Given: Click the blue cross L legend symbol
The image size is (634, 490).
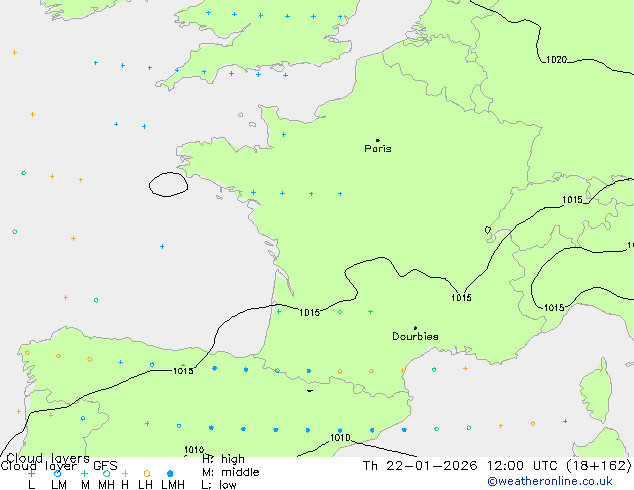Looking at the screenshot, I should [x=31, y=473].
